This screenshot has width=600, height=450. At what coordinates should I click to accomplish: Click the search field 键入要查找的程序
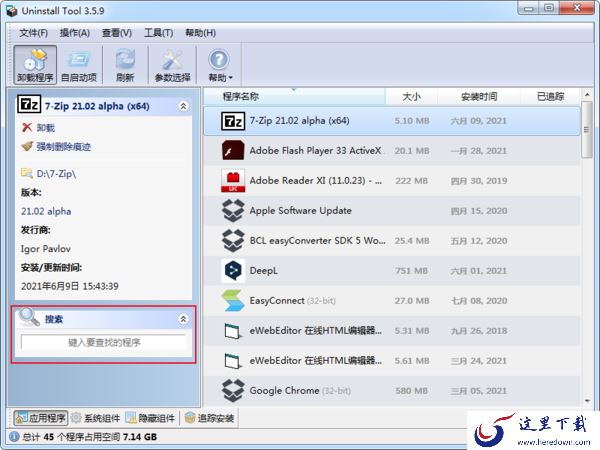click(104, 342)
